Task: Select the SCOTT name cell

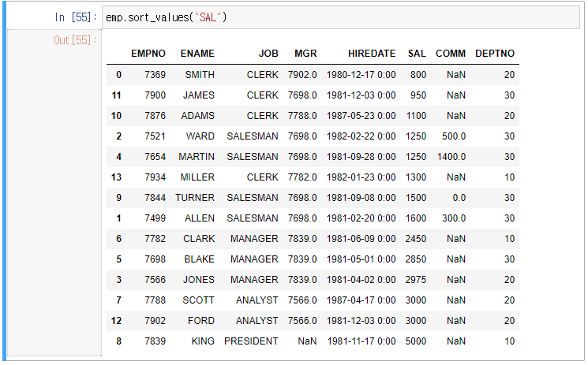Action: tap(198, 300)
